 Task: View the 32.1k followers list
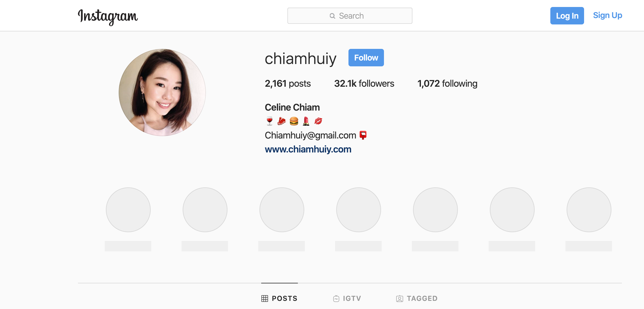point(364,84)
